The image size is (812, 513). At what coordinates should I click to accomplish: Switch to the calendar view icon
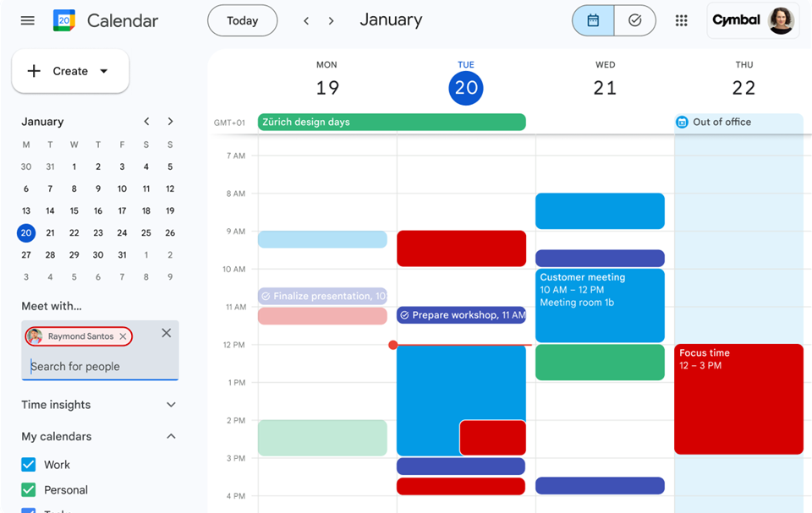click(x=593, y=21)
